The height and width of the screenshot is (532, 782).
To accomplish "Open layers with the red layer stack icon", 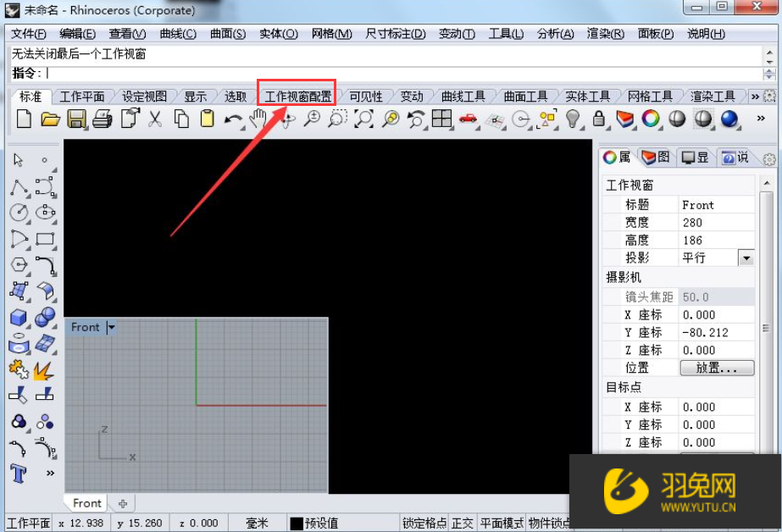I will pyautogui.click(x=624, y=119).
